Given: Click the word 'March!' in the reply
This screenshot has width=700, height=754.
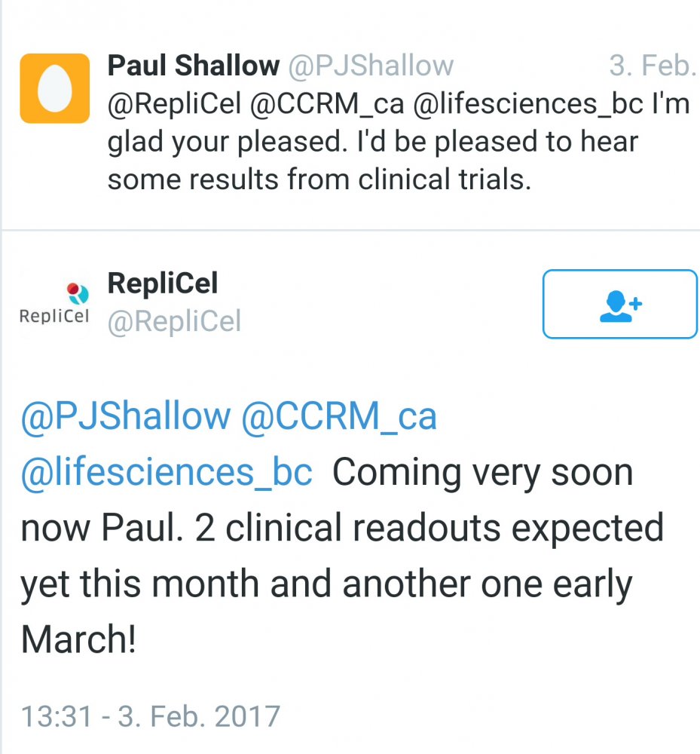Looking at the screenshot, I should [79, 640].
